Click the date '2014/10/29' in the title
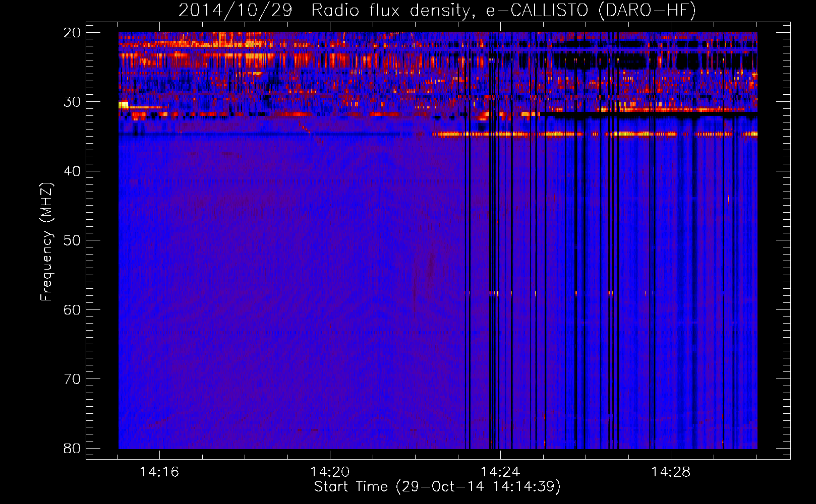 pyautogui.click(x=236, y=11)
